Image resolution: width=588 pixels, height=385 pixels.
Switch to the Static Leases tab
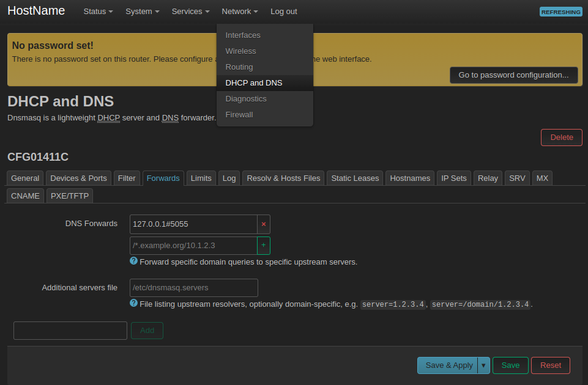coord(355,178)
